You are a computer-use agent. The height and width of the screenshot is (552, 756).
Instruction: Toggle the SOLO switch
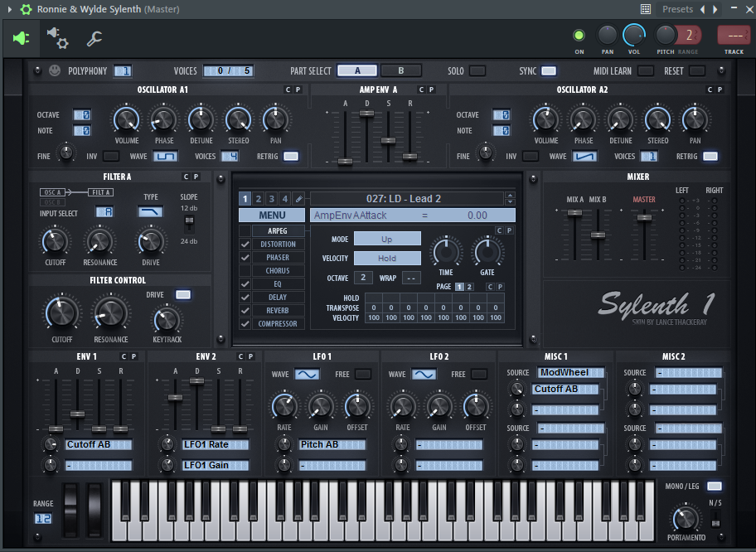(x=477, y=71)
